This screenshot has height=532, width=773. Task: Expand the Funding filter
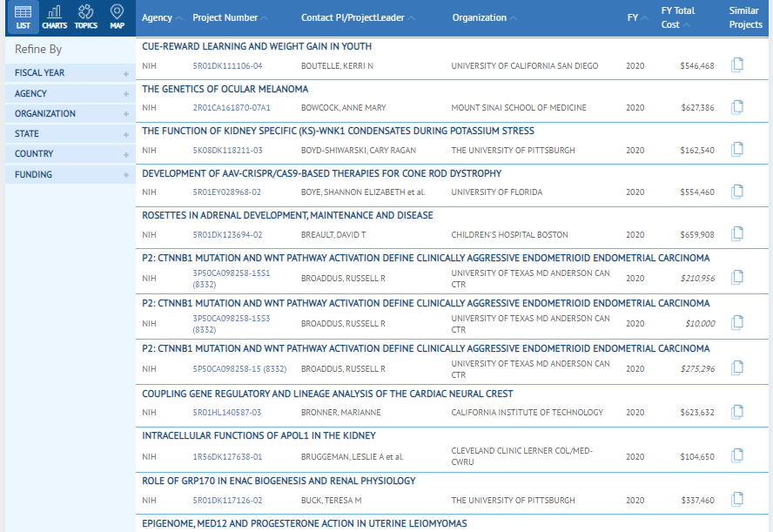(x=70, y=174)
